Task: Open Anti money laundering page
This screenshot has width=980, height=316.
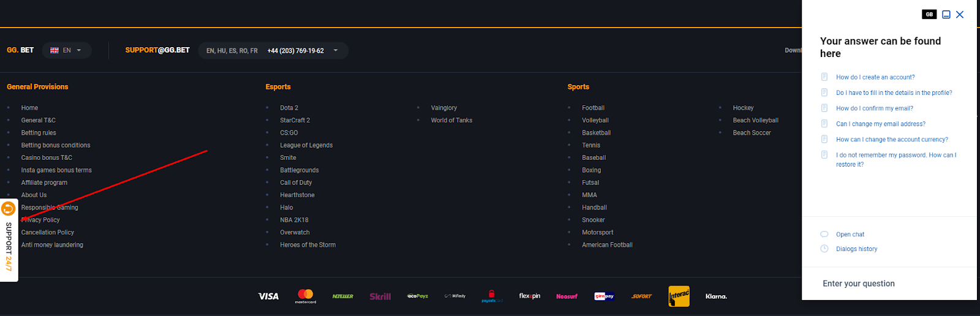Action: pos(52,245)
